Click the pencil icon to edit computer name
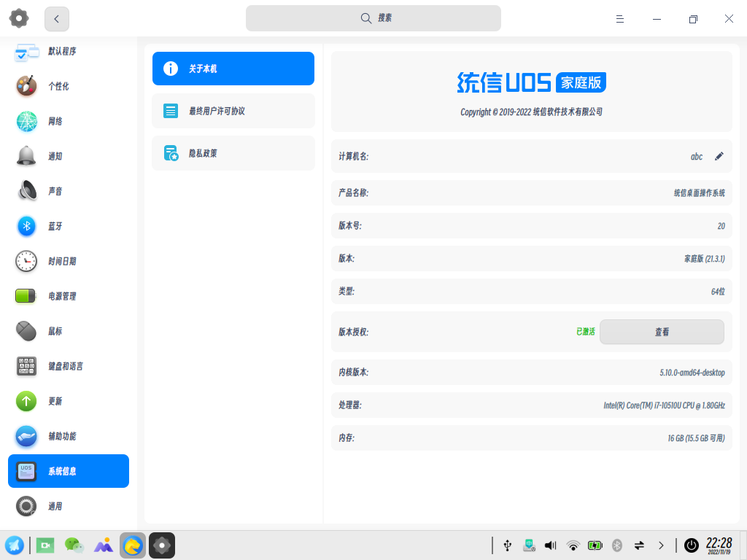Screen dimensions: 747x560 point(719,156)
